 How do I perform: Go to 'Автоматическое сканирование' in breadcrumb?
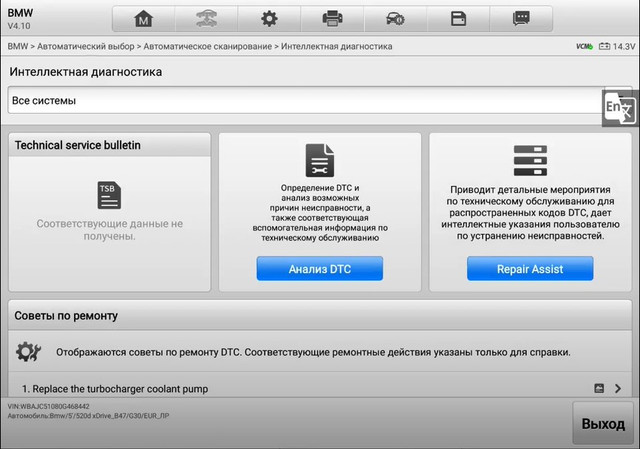point(207,47)
